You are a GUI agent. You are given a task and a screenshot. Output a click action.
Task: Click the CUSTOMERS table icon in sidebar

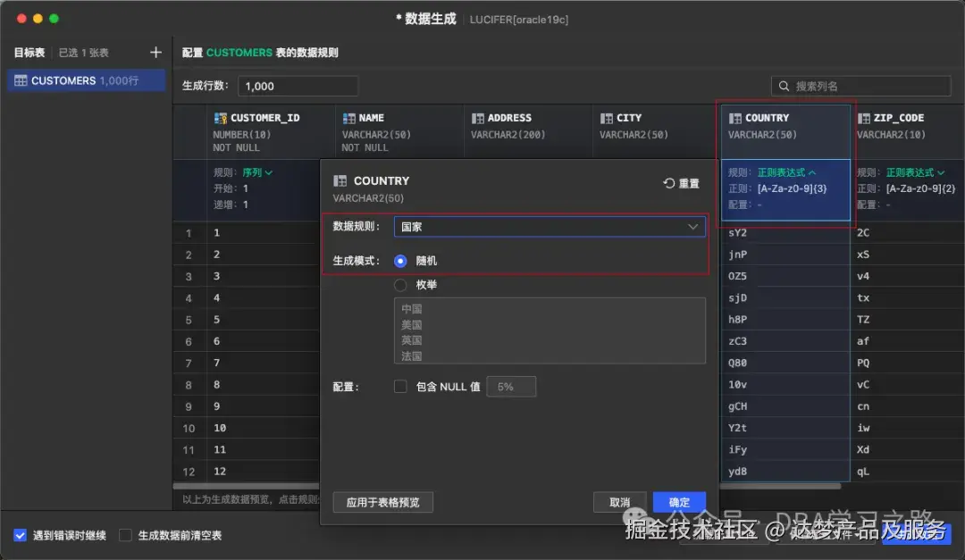point(20,80)
